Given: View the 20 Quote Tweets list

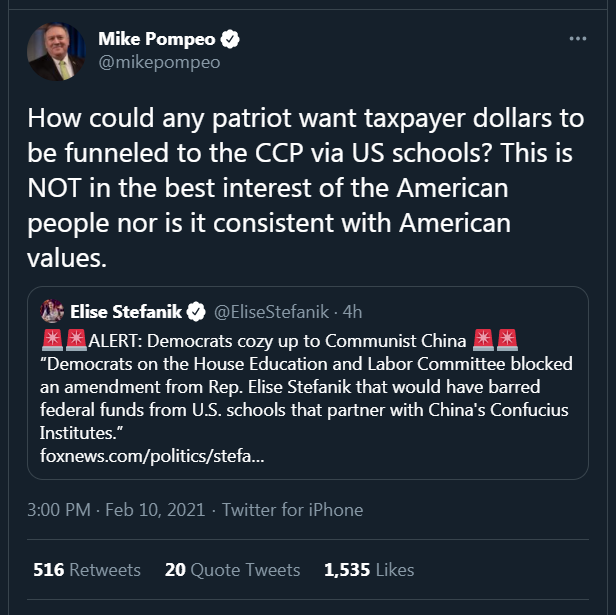Looking at the screenshot, I should (233, 570).
